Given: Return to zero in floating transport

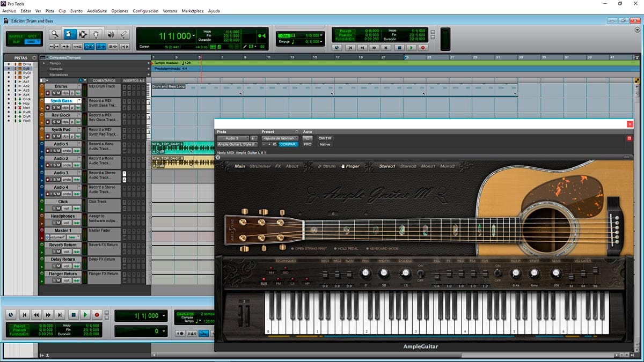Looking at the screenshot, I should [24, 315].
